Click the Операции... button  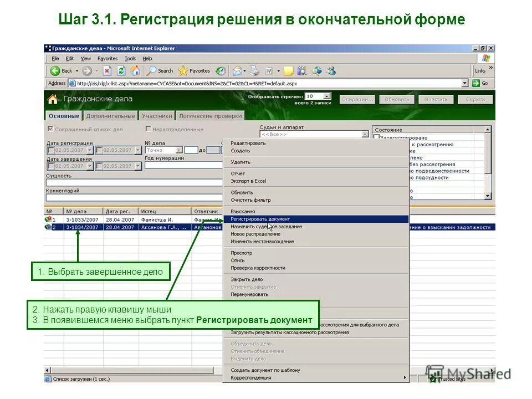(357, 99)
